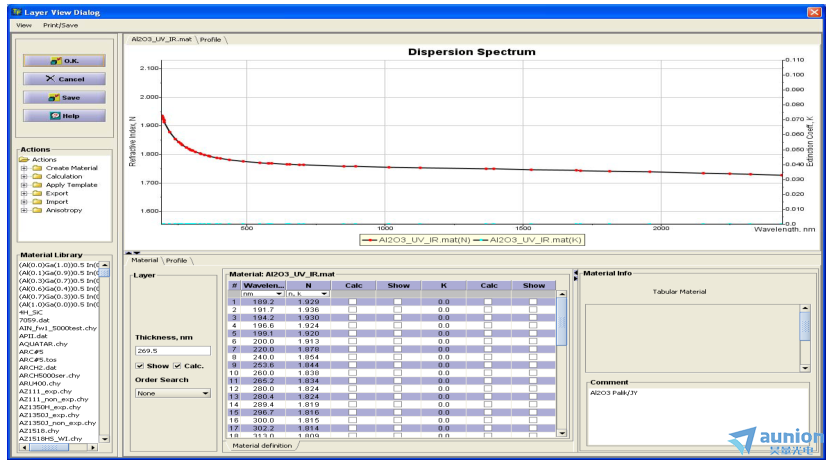Click the data table scrollbar down arrow
The image size is (836, 466).
click(561, 433)
